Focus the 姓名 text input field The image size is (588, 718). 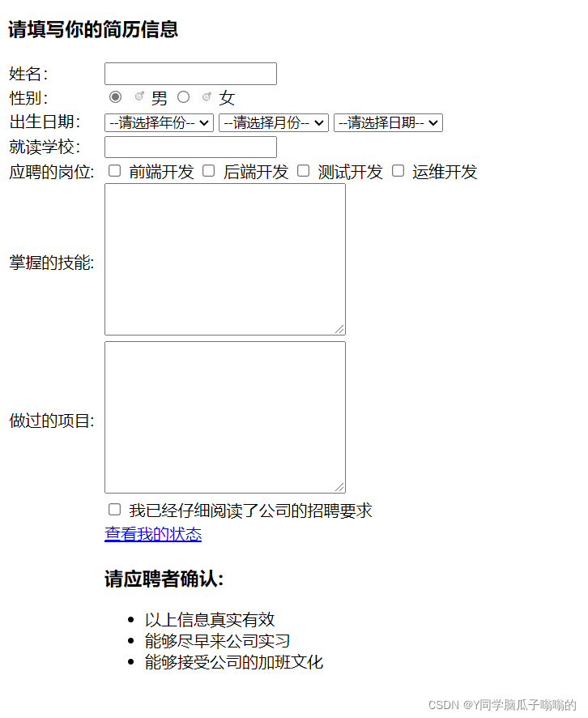point(191,74)
